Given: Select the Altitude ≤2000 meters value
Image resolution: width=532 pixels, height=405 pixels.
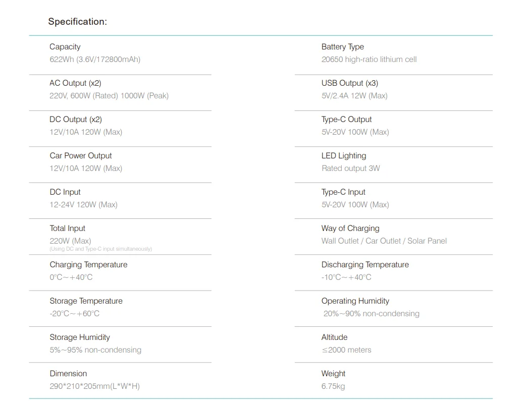Looking at the screenshot, I should (346, 350).
